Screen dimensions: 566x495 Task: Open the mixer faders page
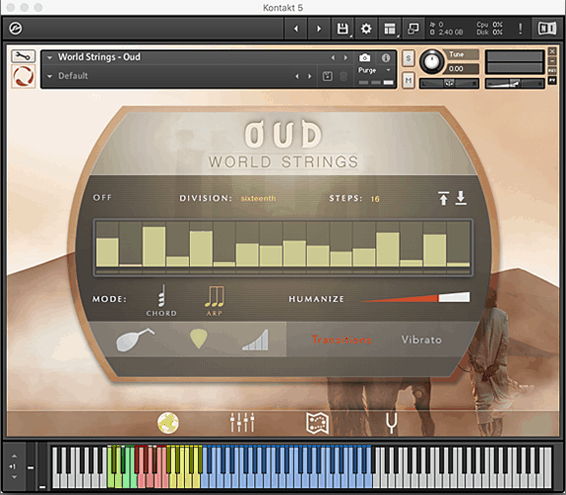coord(242,422)
